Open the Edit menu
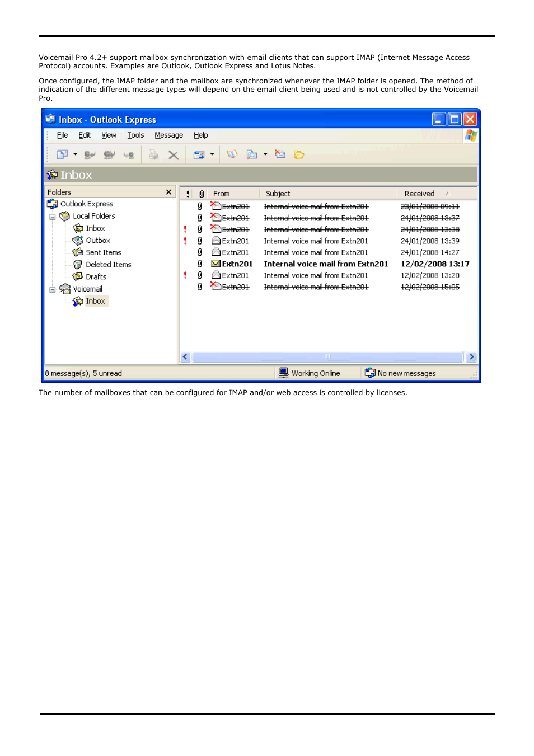Viewport: 534px width, 756px height. coord(85,135)
